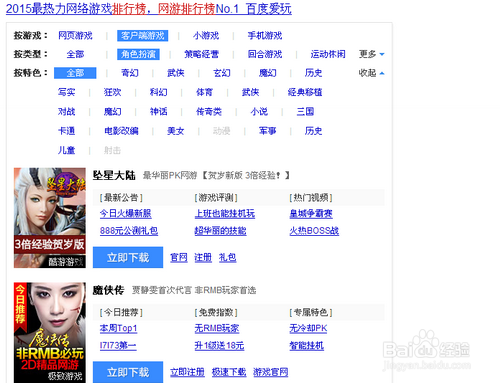This screenshot has width=500, height=383.
Task: Filter by the 军事 feature
Action: [268, 131]
